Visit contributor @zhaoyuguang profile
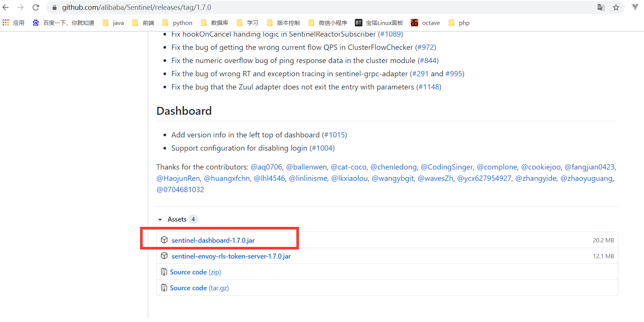The height and width of the screenshot is (322, 644). coord(587,178)
